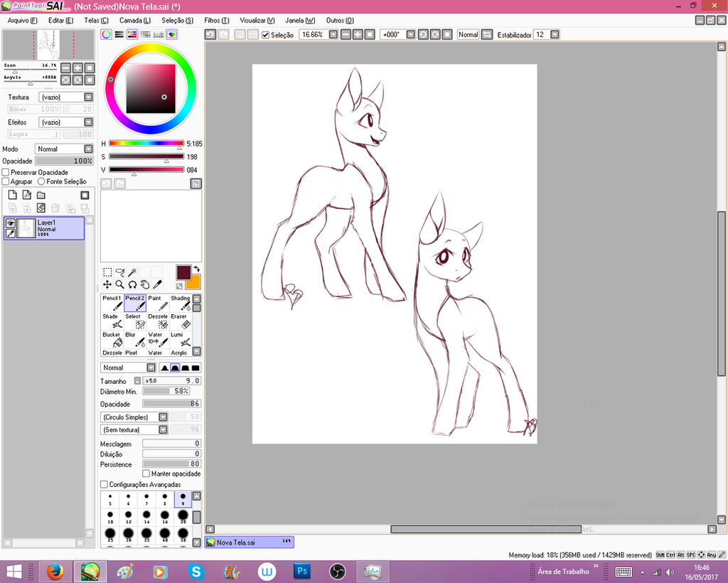The image size is (728, 583).
Task: Clear the layer with the eraser icon
Action: [41, 208]
